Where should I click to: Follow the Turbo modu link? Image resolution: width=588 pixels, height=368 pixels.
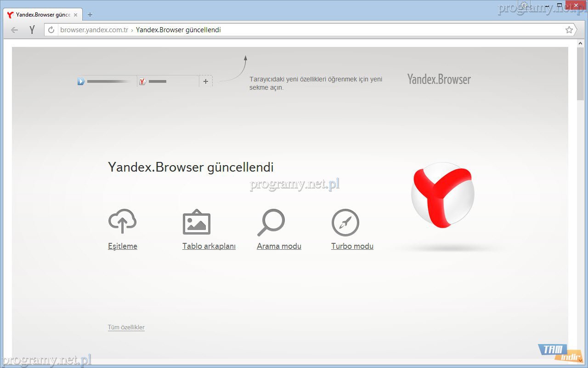point(352,246)
